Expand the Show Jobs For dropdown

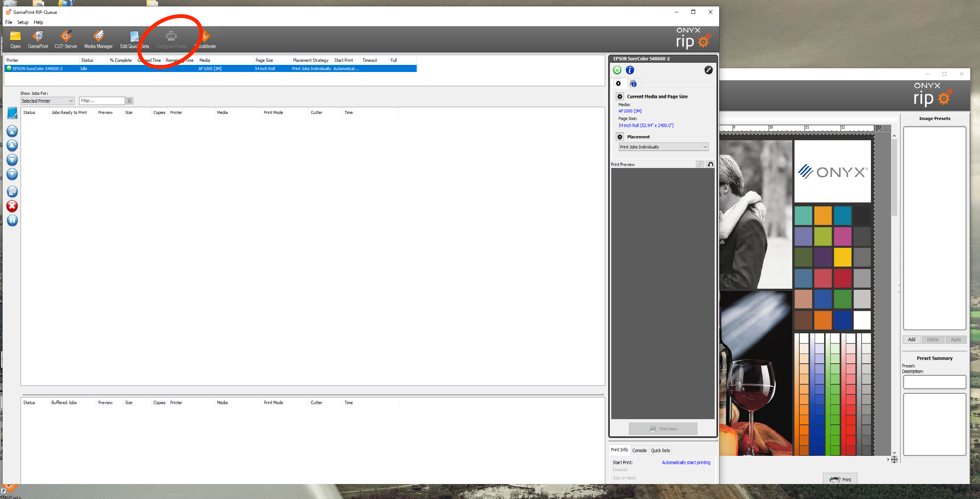pos(47,101)
